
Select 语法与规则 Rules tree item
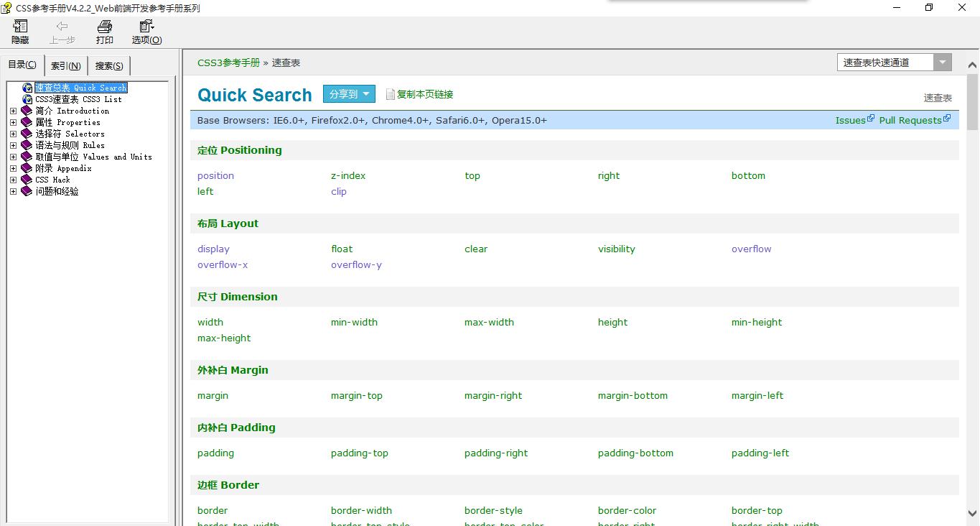point(70,145)
